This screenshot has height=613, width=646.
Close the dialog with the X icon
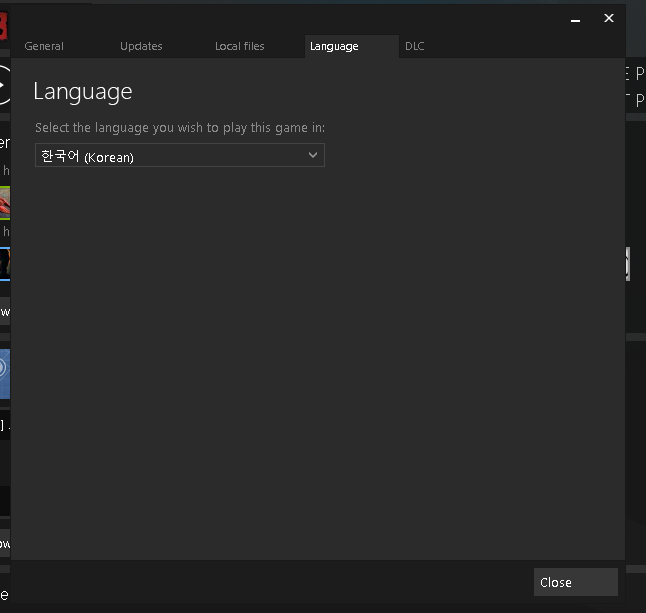(608, 18)
